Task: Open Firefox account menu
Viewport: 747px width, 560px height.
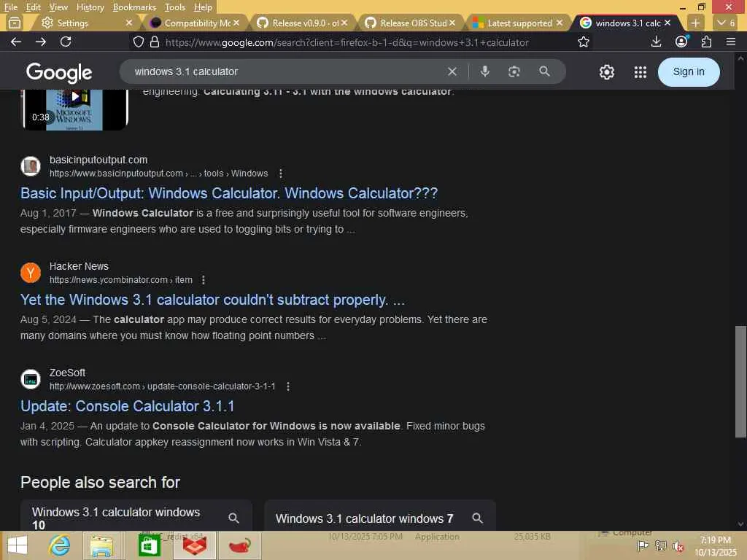Action: [681, 42]
